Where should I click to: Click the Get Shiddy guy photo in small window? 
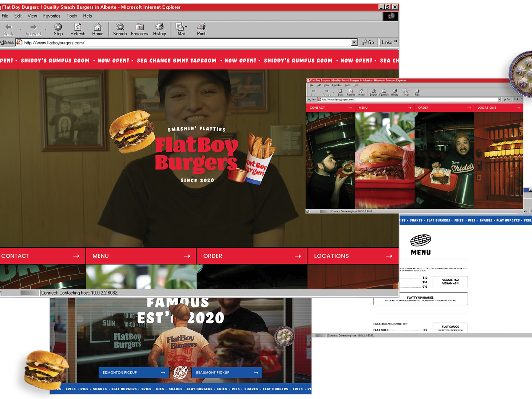(444, 160)
